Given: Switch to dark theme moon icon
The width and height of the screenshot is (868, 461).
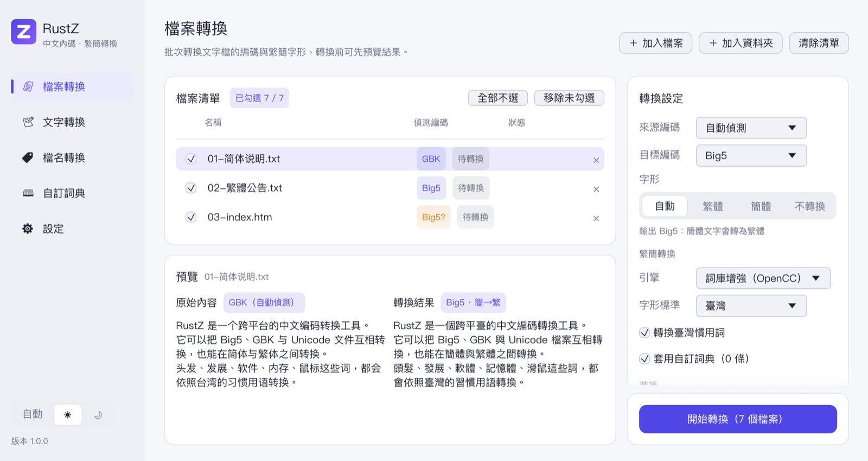Looking at the screenshot, I should pyautogui.click(x=98, y=415).
